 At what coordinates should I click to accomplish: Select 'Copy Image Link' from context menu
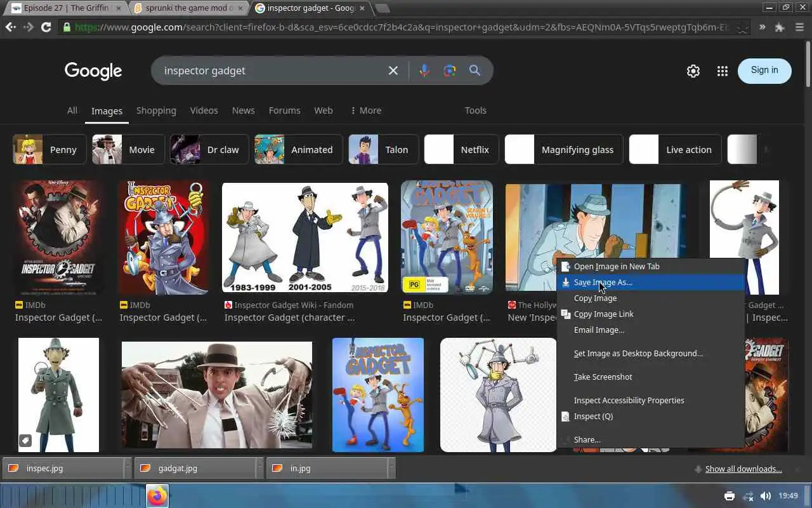tap(651, 314)
